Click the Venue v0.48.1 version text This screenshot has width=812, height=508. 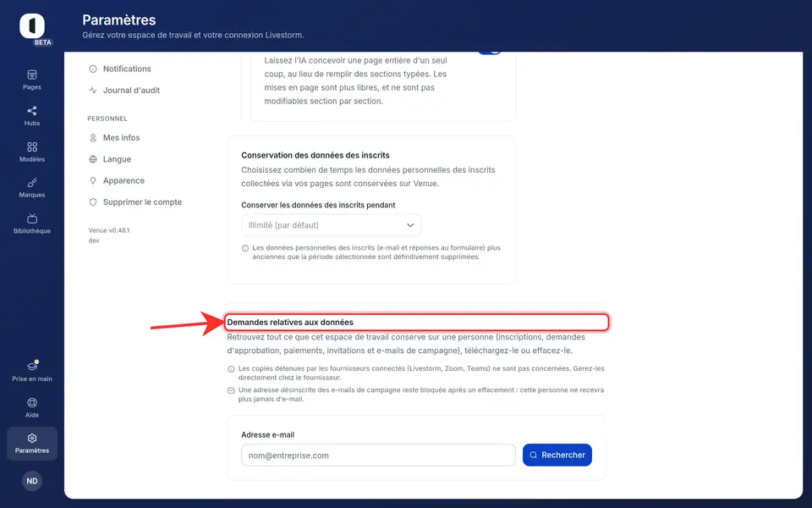[x=109, y=230]
